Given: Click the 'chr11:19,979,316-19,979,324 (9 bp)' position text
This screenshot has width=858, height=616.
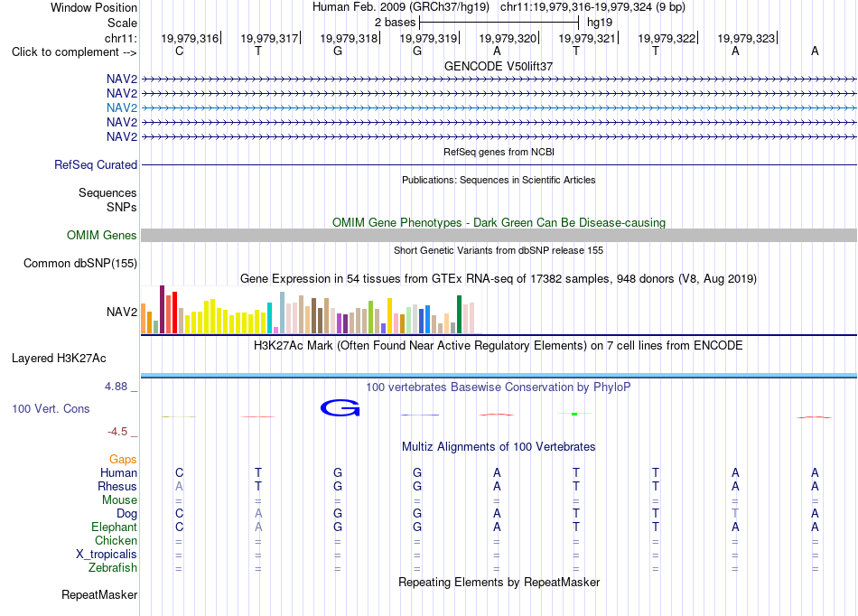Looking at the screenshot, I should pyautogui.click(x=592, y=7).
